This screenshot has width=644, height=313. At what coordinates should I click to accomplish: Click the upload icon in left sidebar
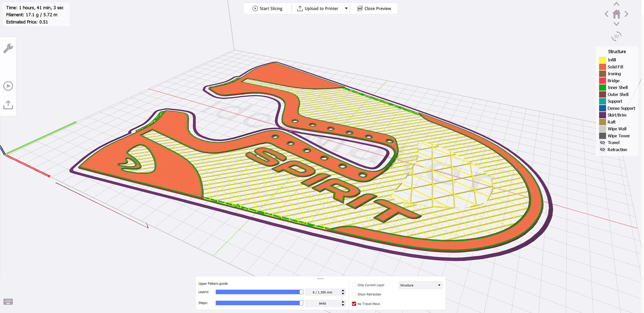point(8,105)
